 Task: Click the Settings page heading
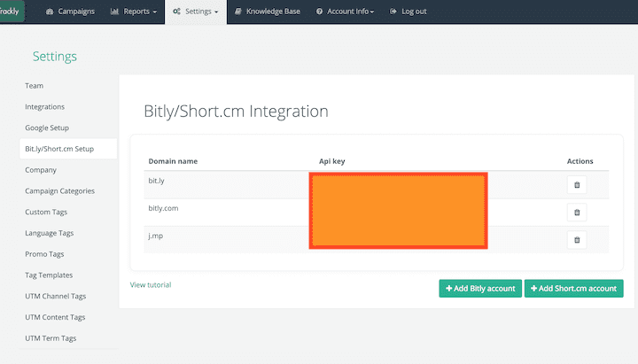[55, 57]
